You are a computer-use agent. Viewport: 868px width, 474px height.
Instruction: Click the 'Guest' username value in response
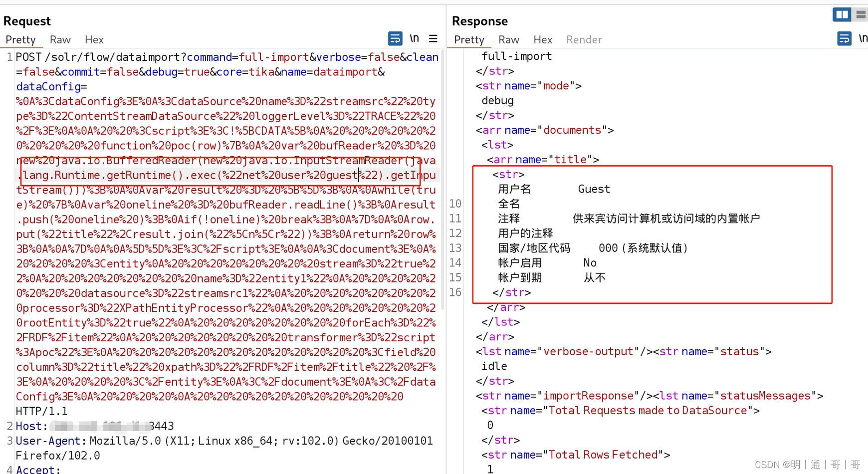594,189
